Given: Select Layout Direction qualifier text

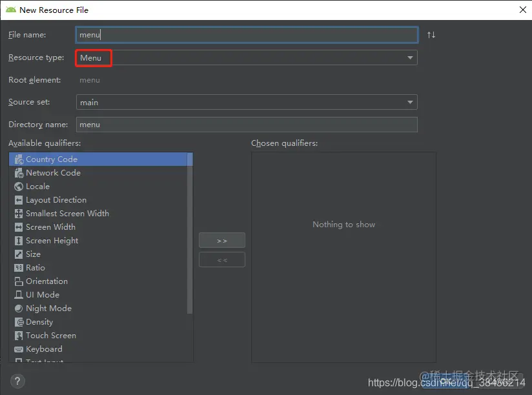Looking at the screenshot, I should point(56,200).
